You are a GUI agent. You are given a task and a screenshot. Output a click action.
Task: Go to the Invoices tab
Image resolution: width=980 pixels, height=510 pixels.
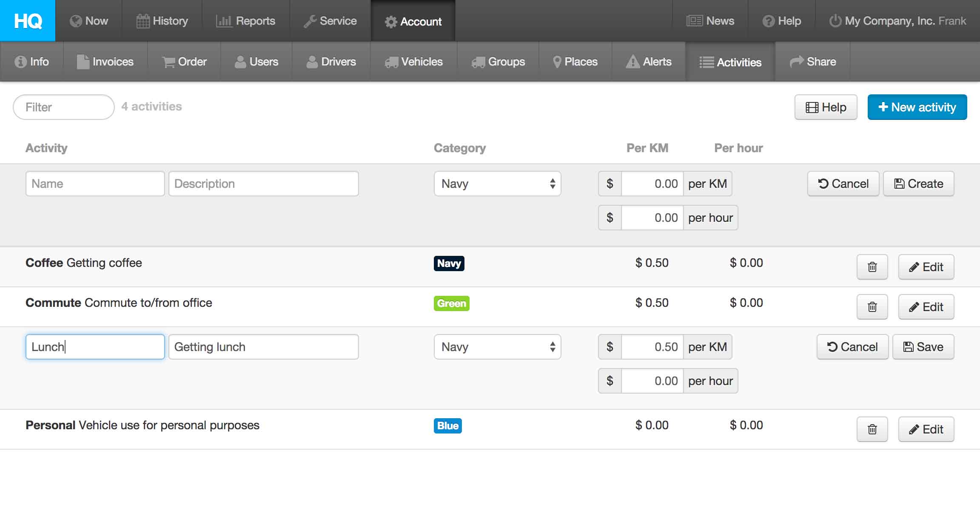pos(105,62)
